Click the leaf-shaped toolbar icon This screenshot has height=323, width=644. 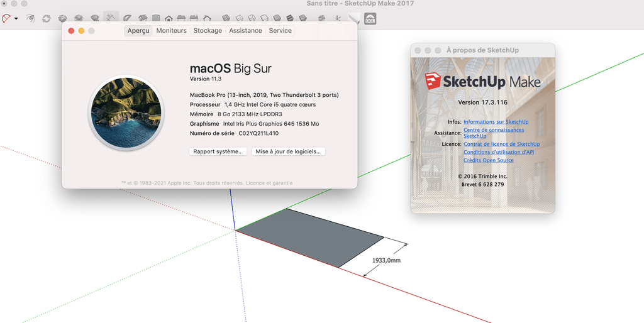point(127,18)
